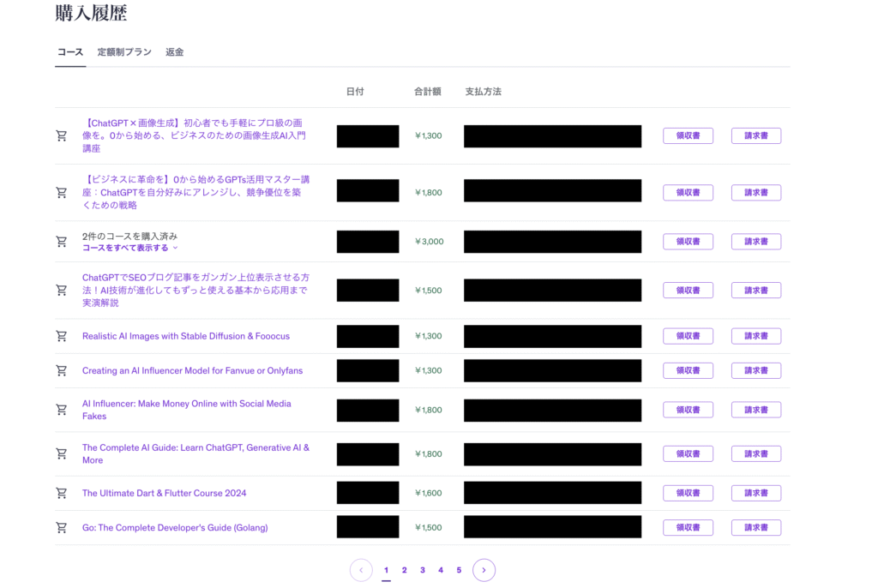Screen dimensions: 878x588
Task: Click cart icon beside Dart & Flutter Course
Action: 62,494
